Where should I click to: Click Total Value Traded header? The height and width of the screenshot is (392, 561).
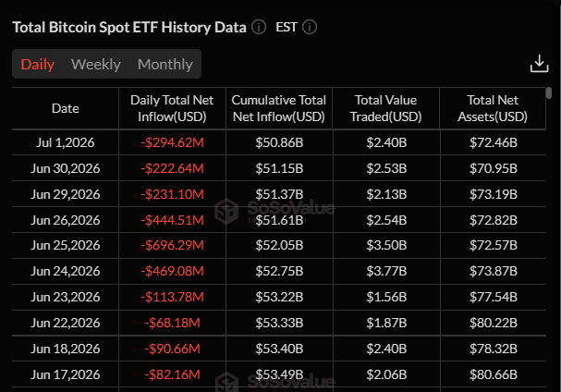click(x=385, y=108)
